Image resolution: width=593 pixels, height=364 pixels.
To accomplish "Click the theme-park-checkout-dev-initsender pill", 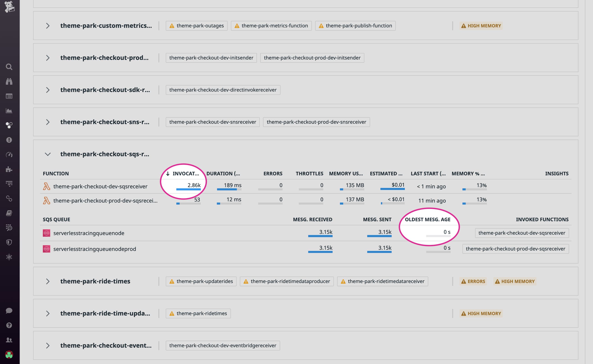I will click(x=211, y=58).
